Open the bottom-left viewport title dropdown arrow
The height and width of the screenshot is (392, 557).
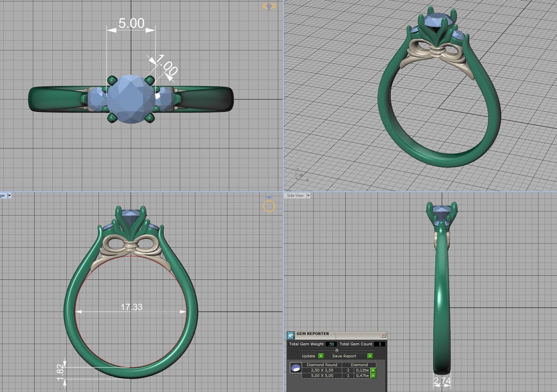pyautogui.click(x=9, y=195)
